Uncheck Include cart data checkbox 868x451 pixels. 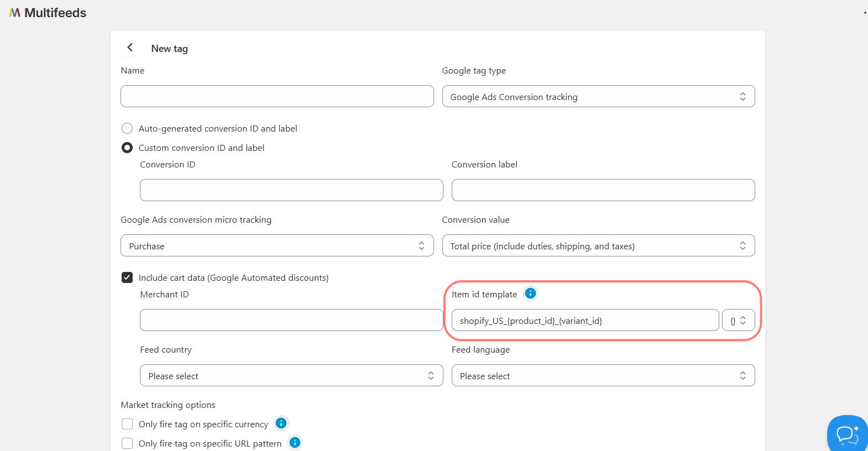[x=127, y=277]
